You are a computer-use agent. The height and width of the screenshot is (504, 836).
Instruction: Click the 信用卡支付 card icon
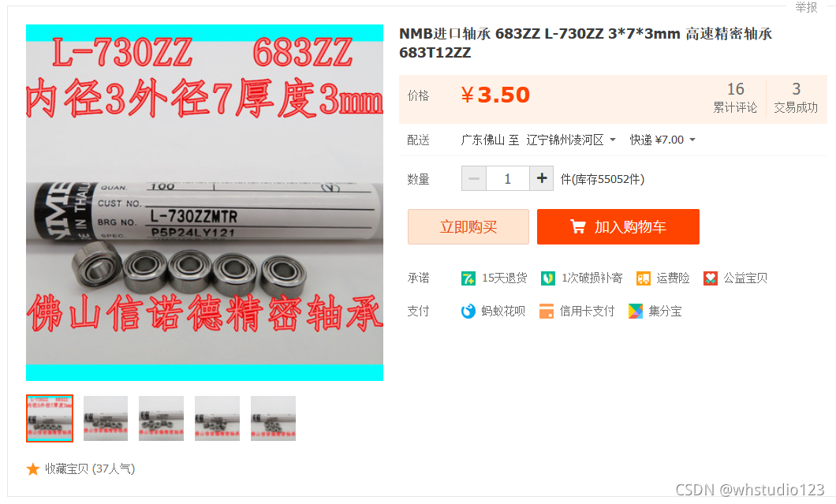click(x=547, y=311)
